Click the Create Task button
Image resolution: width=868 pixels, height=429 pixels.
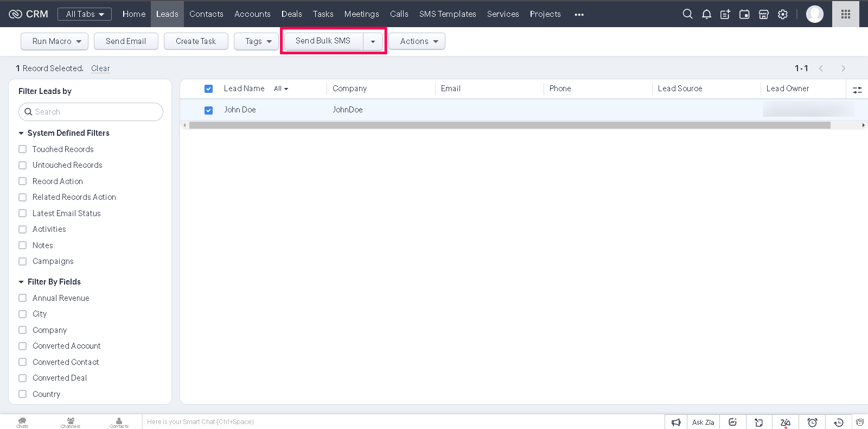click(196, 41)
